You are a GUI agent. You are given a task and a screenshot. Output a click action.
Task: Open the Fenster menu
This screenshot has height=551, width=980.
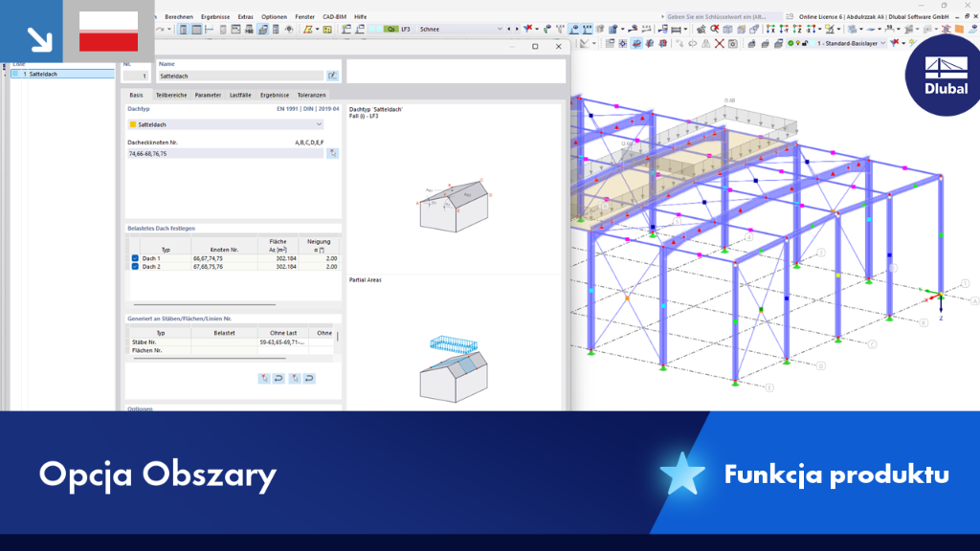(x=305, y=17)
